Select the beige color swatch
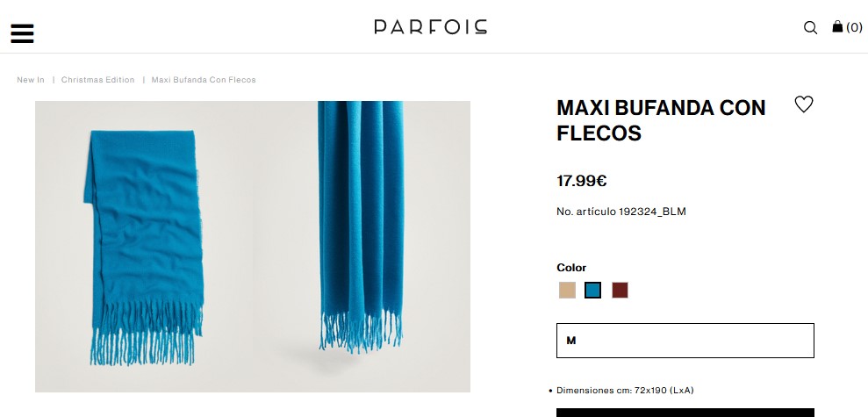868x417 pixels. click(567, 291)
